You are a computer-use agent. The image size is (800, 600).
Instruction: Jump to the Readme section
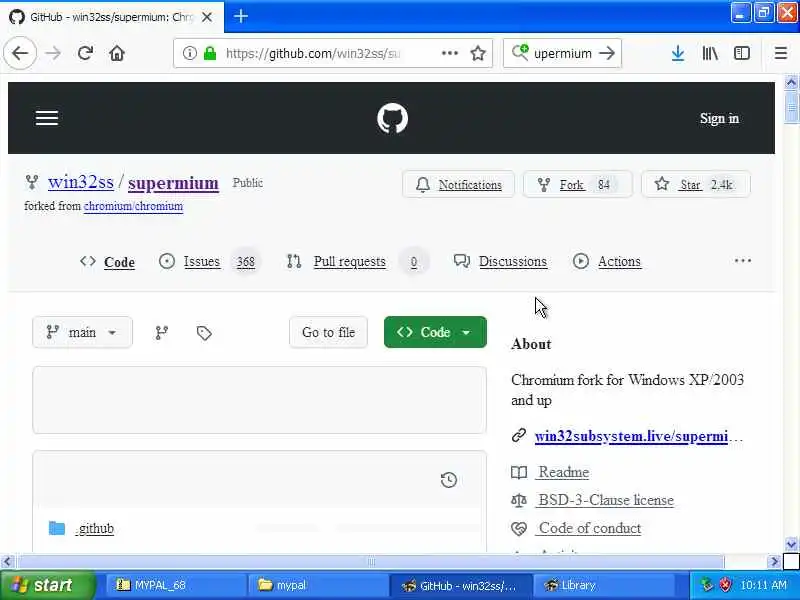563,472
